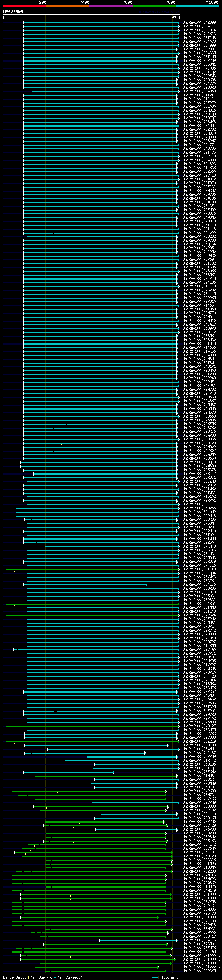Open hit UniRef100_Q84L17
The width and height of the screenshot is (222, 980).
tap(199, 26)
